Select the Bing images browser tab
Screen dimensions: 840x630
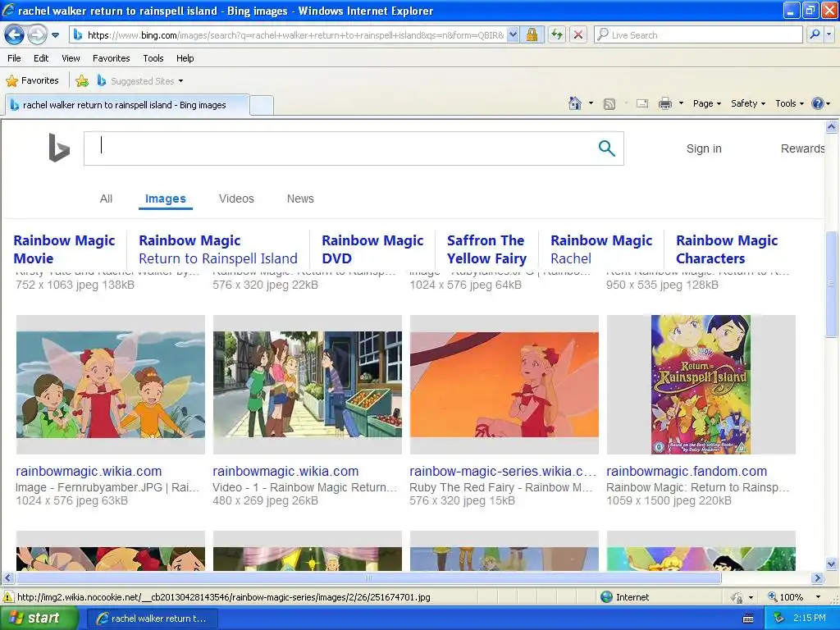click(x=127, y=105)
